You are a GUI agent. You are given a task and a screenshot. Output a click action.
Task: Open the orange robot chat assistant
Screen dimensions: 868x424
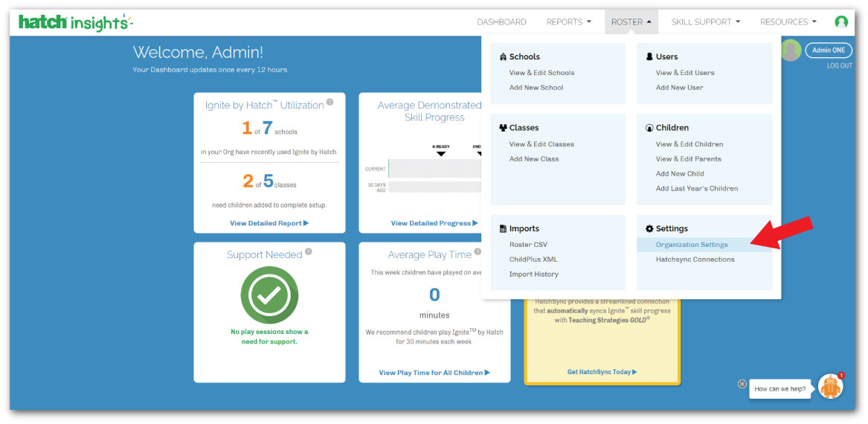tap(830, 387)
